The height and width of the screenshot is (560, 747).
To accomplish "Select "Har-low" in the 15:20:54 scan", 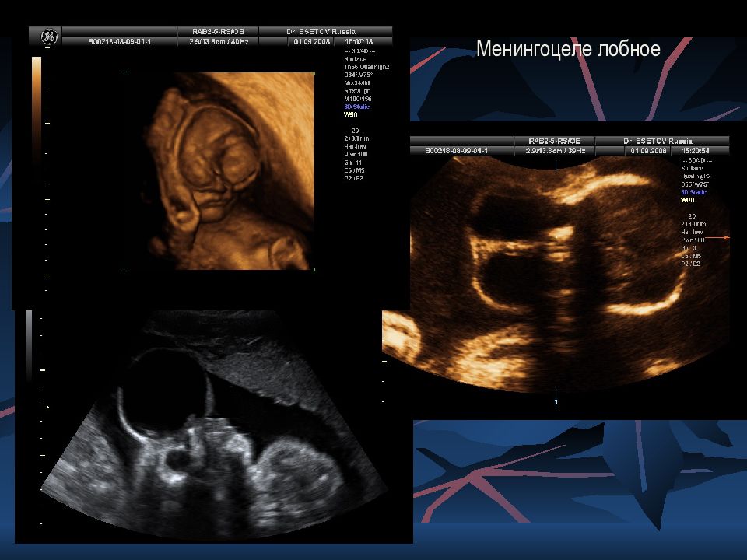I will [x=692, y=232].
